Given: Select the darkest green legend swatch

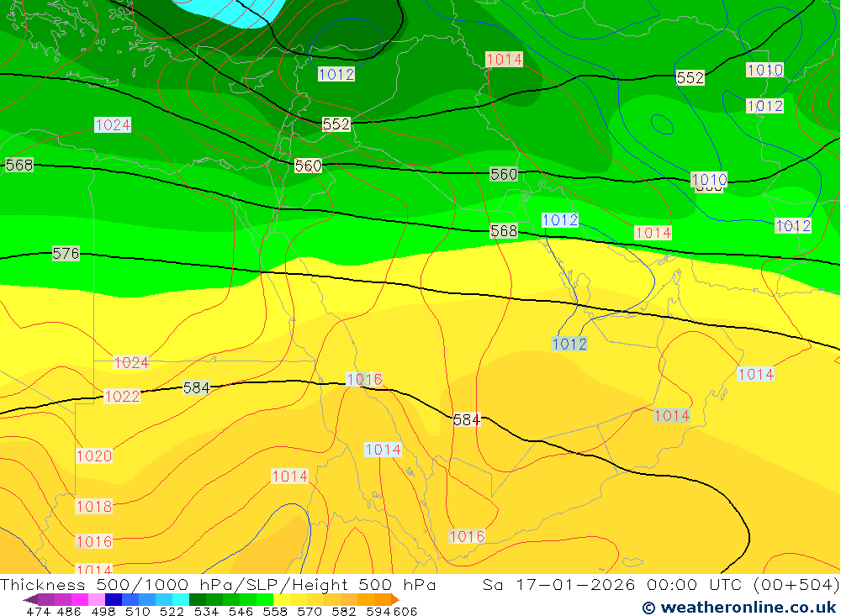Looking at the screenshot, I should pos(198,599).
